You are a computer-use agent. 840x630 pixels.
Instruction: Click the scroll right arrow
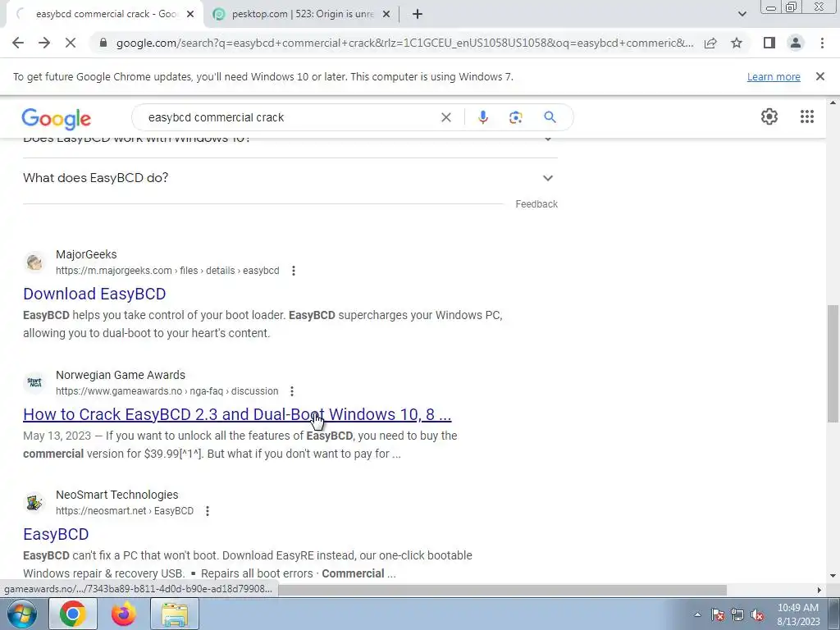[819, 590]
